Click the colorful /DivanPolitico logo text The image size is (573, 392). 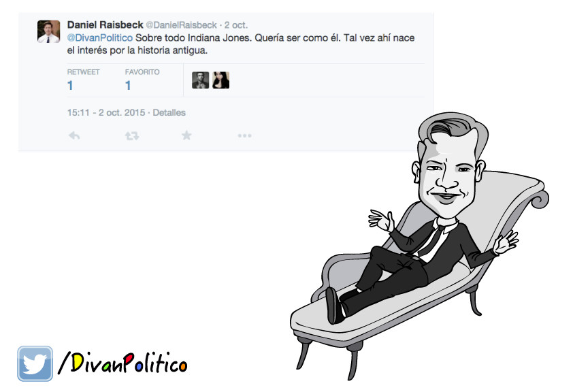(x=122, y=363)
